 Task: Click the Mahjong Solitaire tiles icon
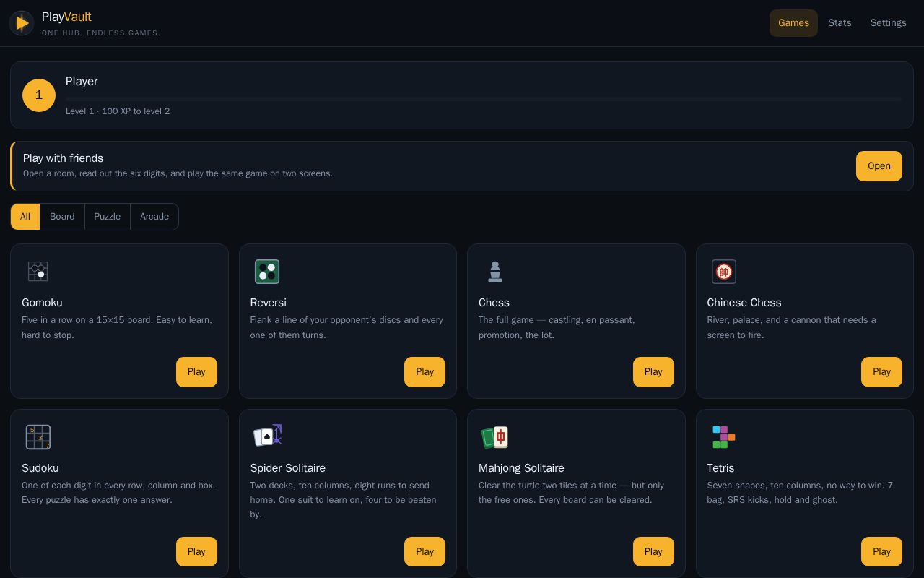(x=495, y=437)
